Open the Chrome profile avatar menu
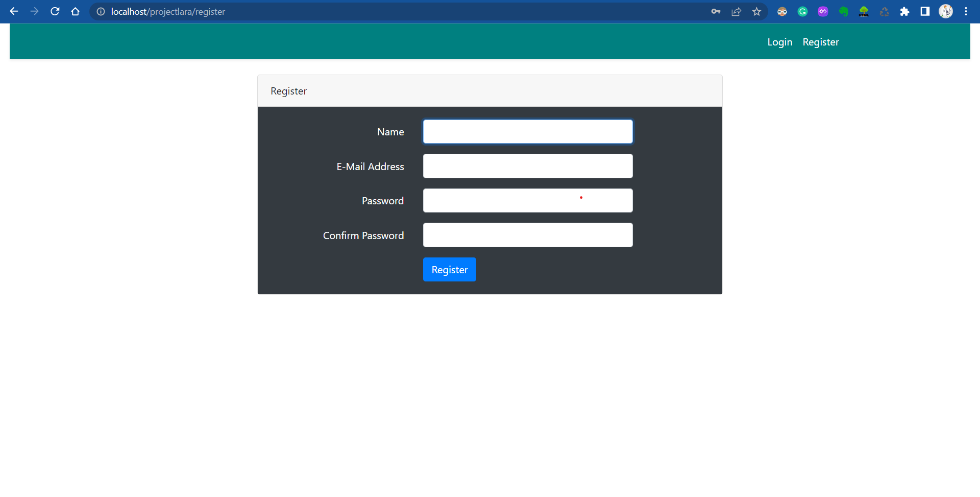Viewport: 980px width, 497px height. (x=946, y=11)
